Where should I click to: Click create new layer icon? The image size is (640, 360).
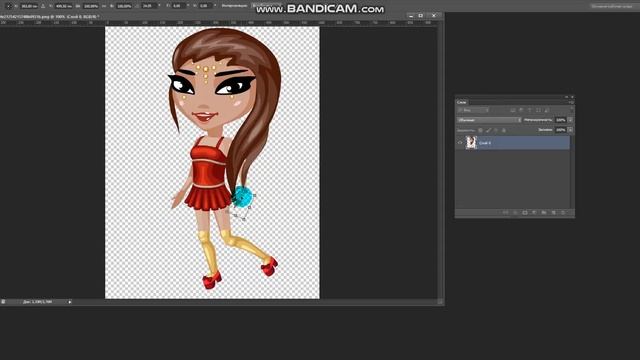pos(553,213)
